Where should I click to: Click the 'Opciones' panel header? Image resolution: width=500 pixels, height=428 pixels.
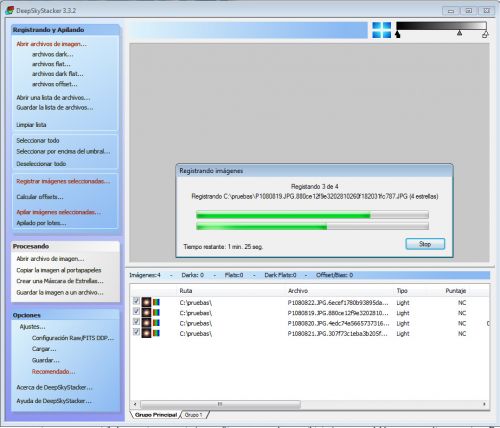(65, 315)
